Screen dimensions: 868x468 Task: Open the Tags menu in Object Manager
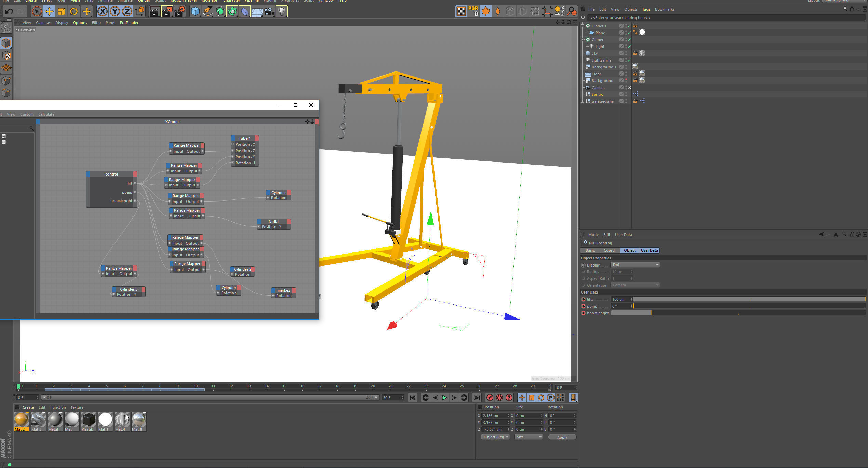[x=646, y=9]
